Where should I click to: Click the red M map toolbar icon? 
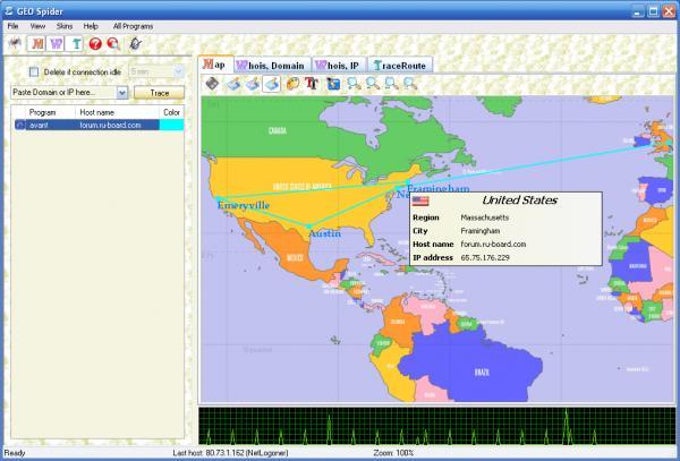36,44
